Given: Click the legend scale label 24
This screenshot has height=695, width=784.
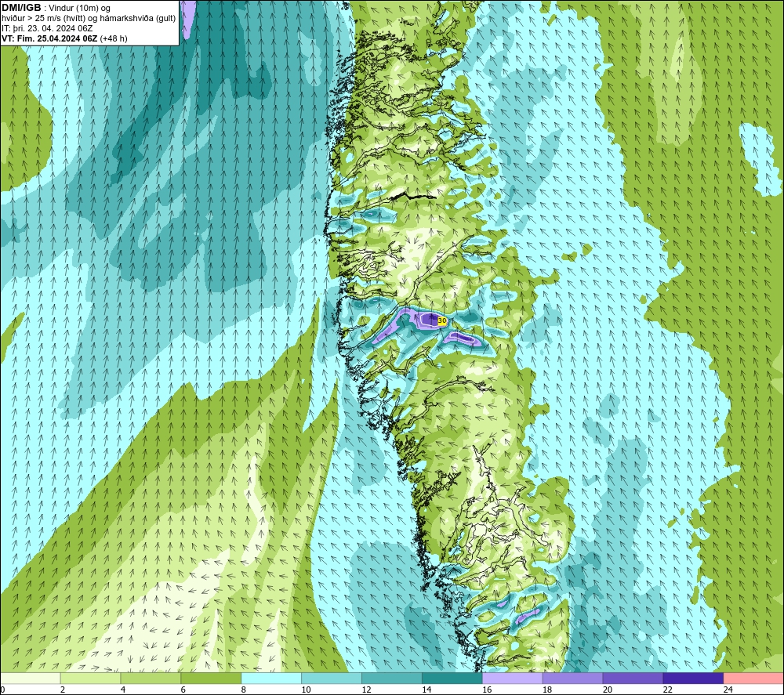Looking at the screenshot, I should (x=728, y=690).
